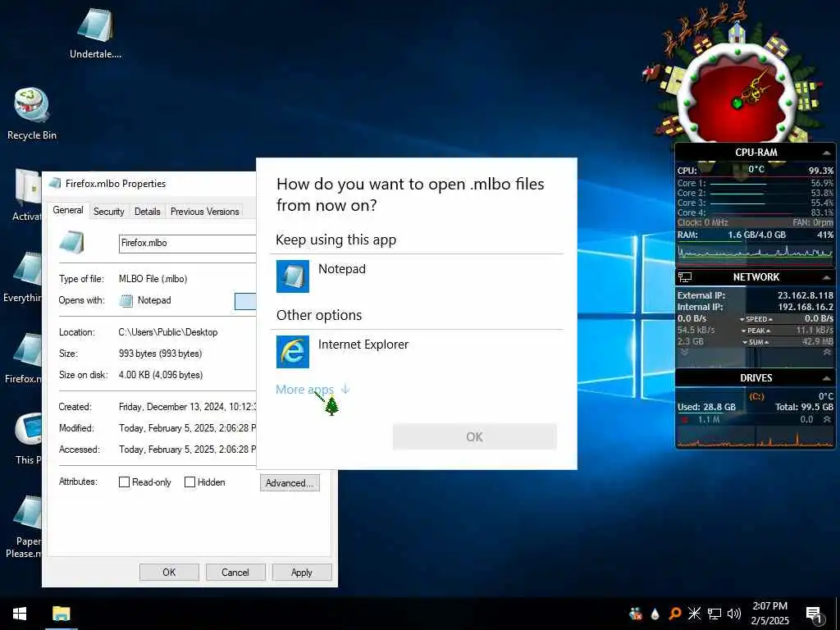This screenshot has width=840, height=630.
Task: Click the MLBO File (.mlbo) type text
Action: (153, 279)
